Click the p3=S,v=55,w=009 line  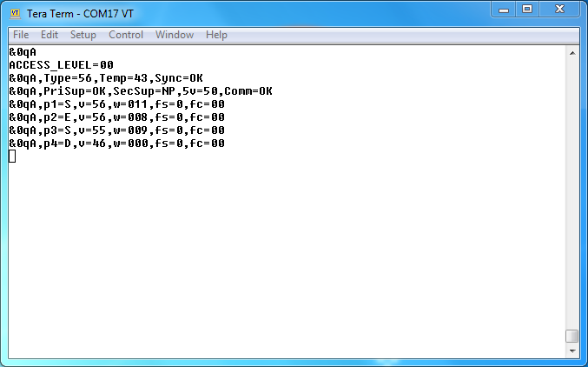116,130
